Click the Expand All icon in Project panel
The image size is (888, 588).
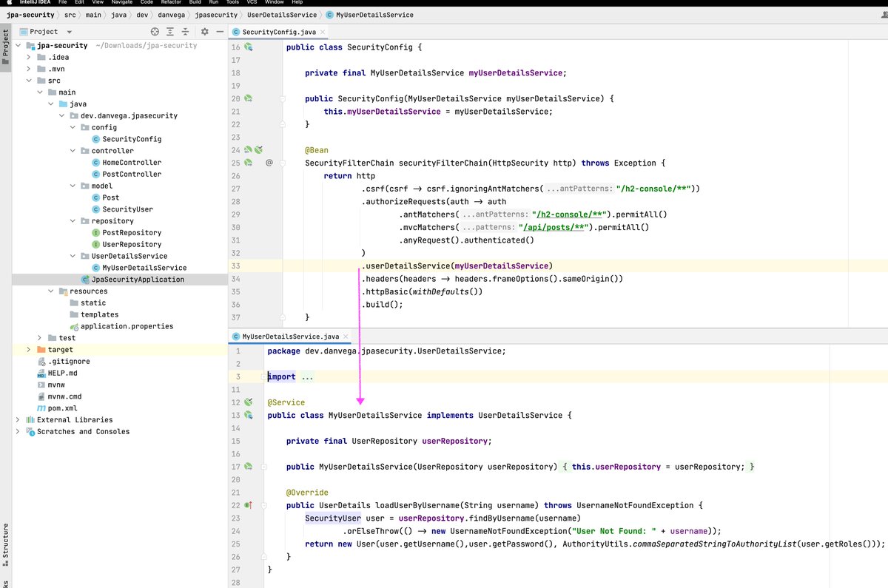click(171, 32)
